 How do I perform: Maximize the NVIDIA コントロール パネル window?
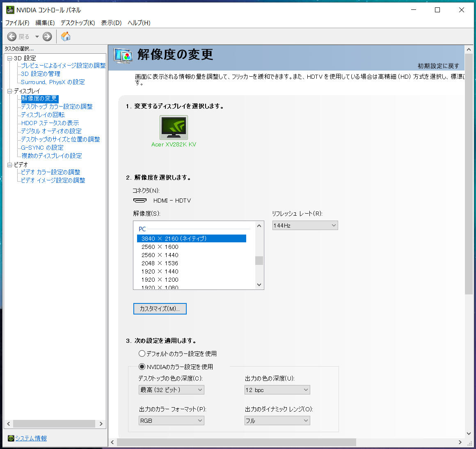(437, 10)
